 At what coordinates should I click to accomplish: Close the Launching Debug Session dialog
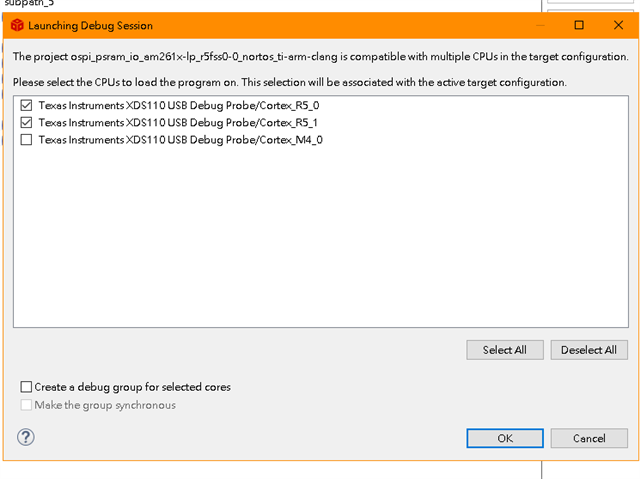coord(618,25)
